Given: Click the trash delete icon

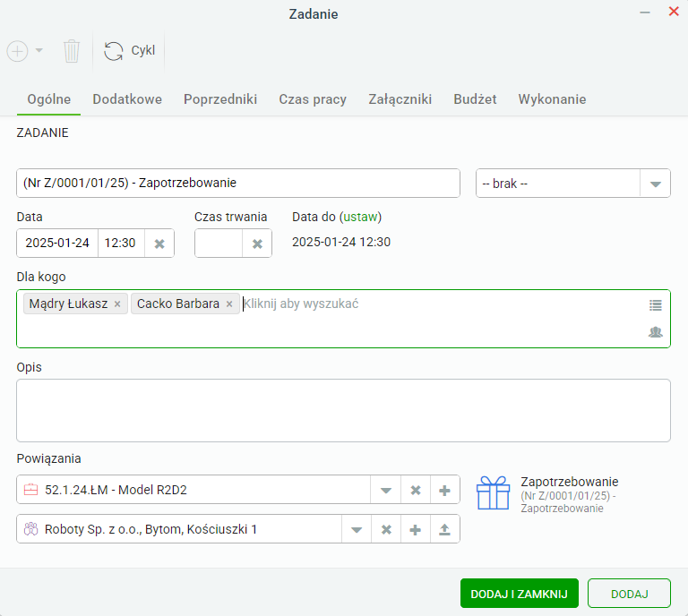Looking at the screenshot, I should click(x=71, y=51).
